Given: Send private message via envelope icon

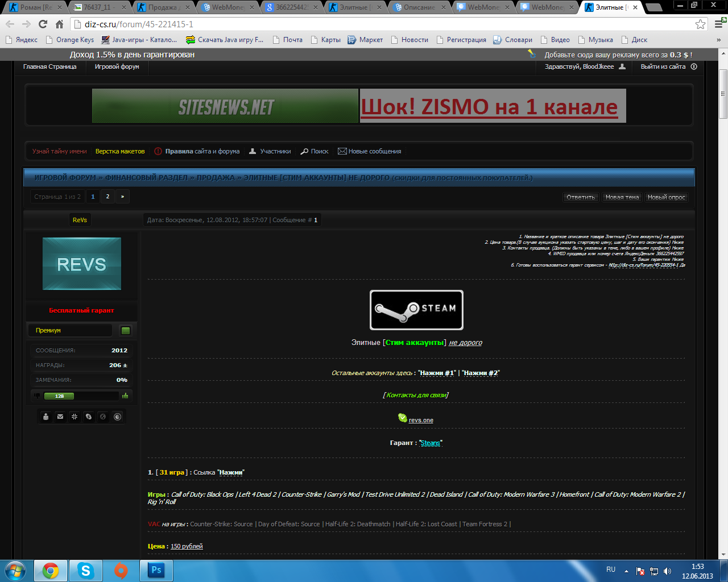Looking at the screenshot, I should tap(60, 417).
